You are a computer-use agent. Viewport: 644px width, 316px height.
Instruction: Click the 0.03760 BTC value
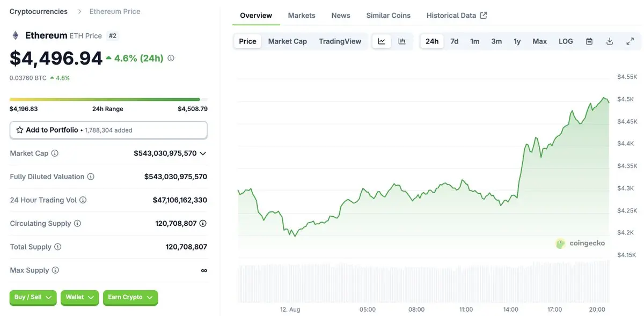click(28, 78)
